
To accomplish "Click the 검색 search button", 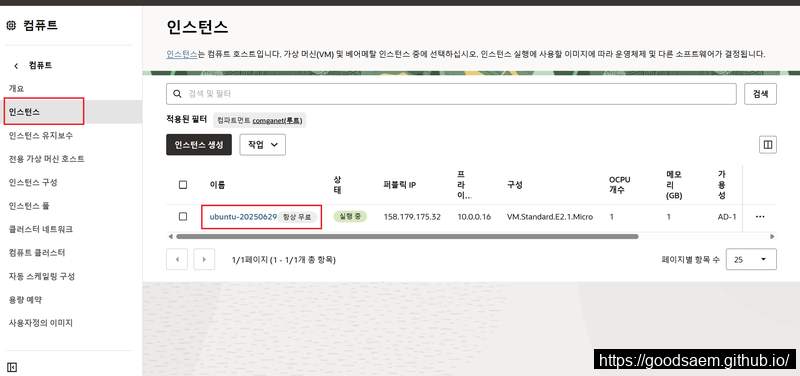I will coord(760,94).
